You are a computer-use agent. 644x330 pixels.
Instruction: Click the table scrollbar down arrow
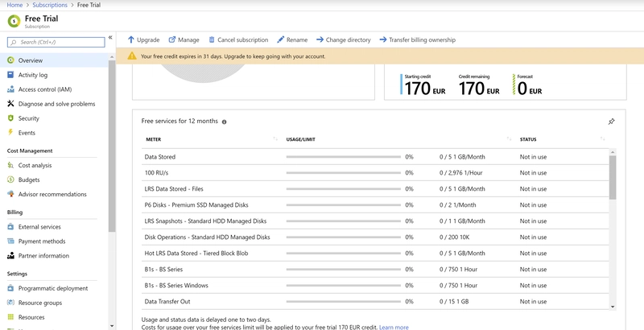[x=613, y=307]
